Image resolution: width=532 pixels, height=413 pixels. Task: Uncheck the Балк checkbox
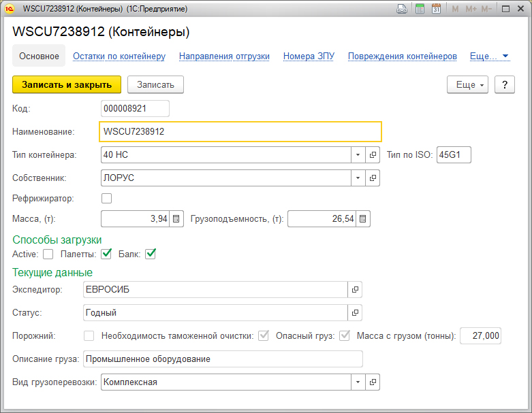pyautogui.click(x=151, y=254)
